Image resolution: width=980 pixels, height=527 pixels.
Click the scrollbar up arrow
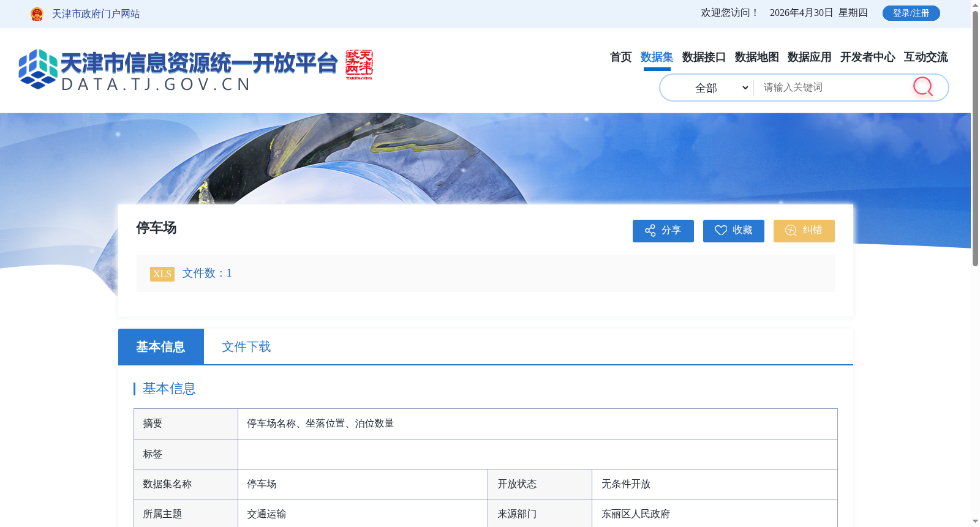975,5
